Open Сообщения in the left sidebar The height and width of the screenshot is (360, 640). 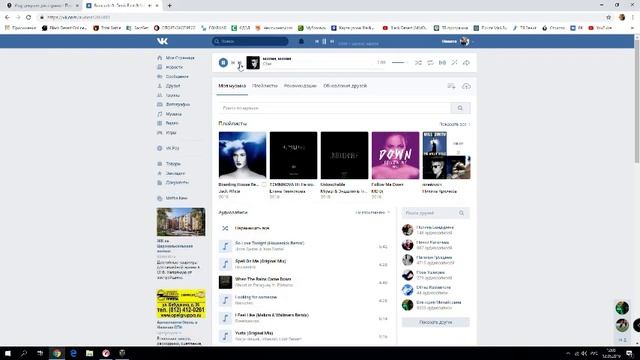(173, 76)
